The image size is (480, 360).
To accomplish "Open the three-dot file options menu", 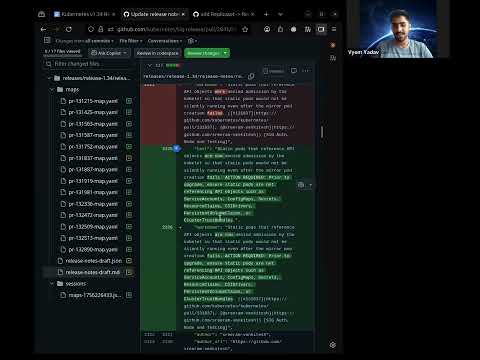I will pyautogui.click(x=306, y=71).
